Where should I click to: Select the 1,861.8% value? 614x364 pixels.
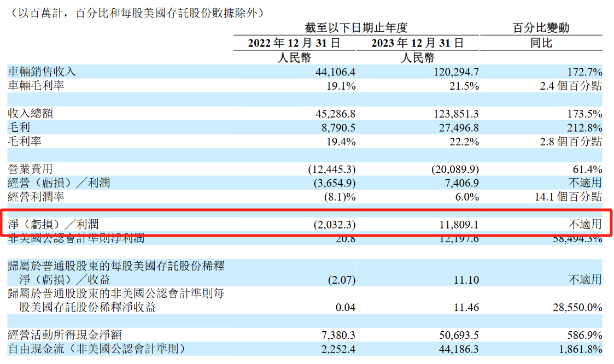click(580, 350)
